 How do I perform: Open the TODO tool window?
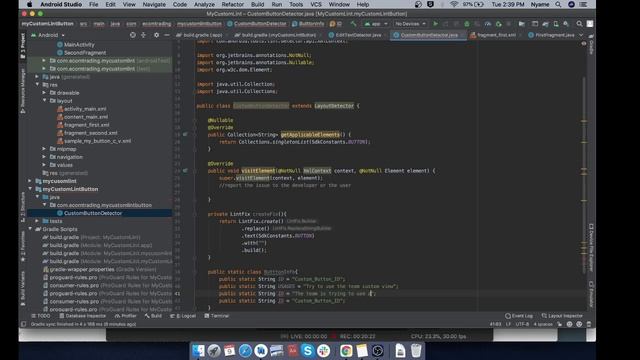(41, 316)
